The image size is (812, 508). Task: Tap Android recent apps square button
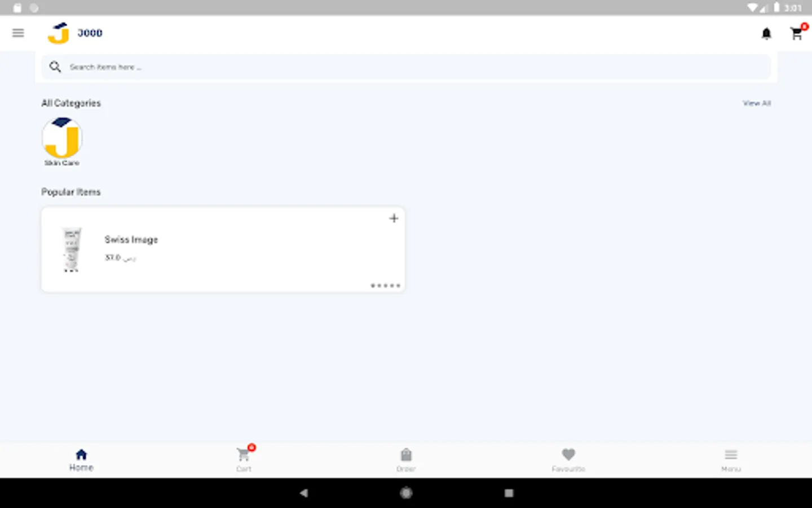click(x=509, y=493)
